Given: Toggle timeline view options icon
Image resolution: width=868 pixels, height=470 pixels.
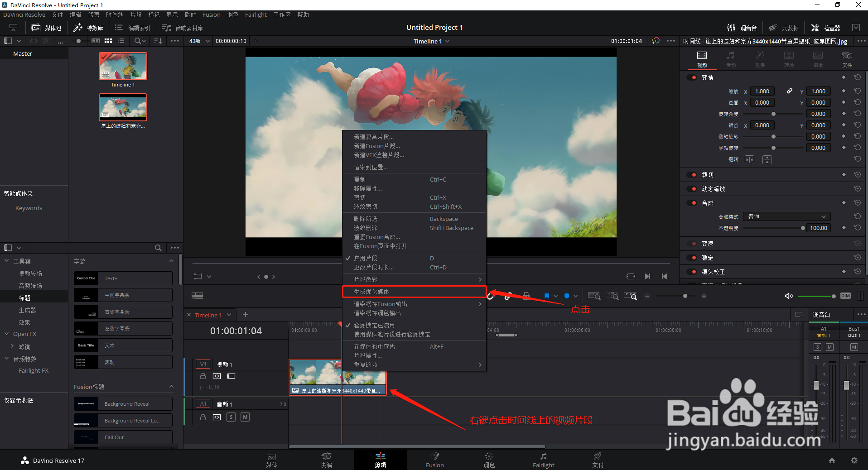Looking at the screenshot, I should 197,296.
